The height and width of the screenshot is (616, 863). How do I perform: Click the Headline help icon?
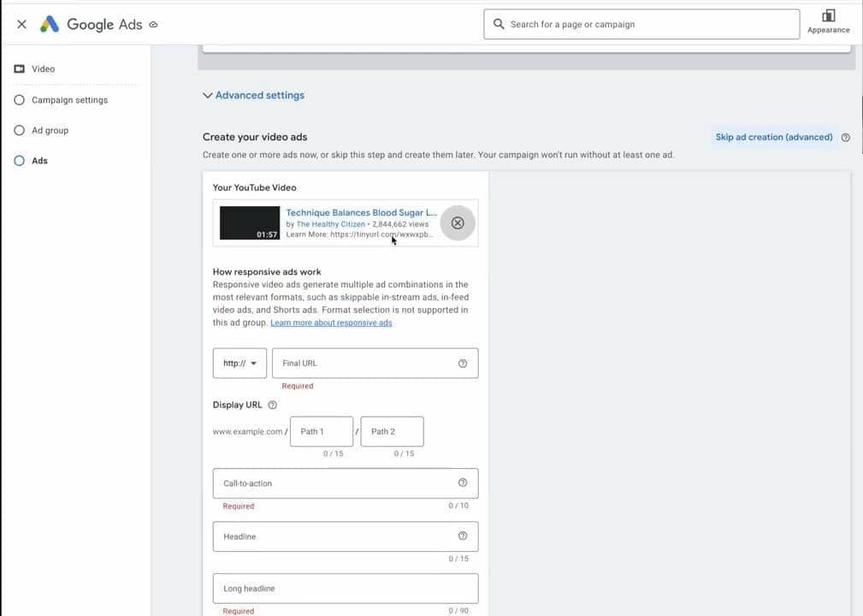click(463, 536)
